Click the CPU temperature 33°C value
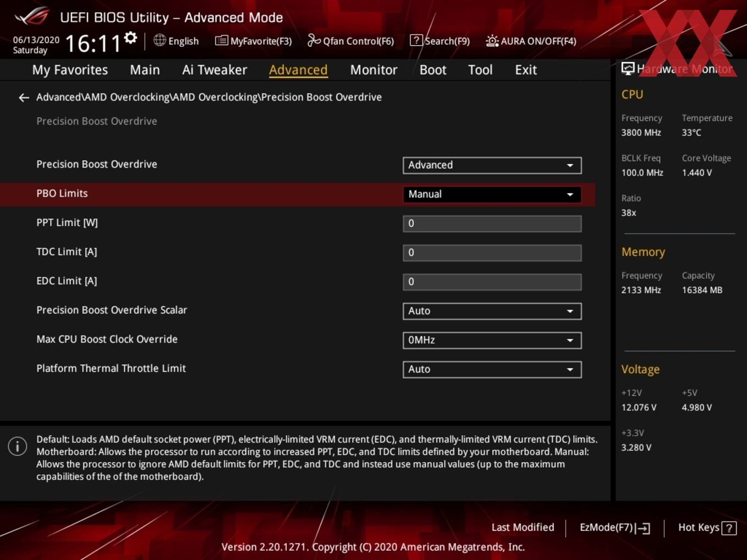This screenshot has width=747, height=560. 692,133
